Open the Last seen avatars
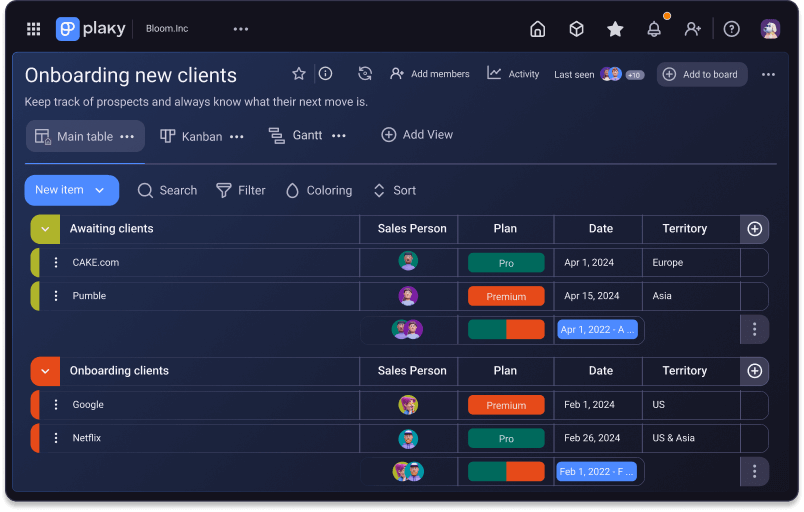This screenshot has height=512, width=804. coord(611,74)
